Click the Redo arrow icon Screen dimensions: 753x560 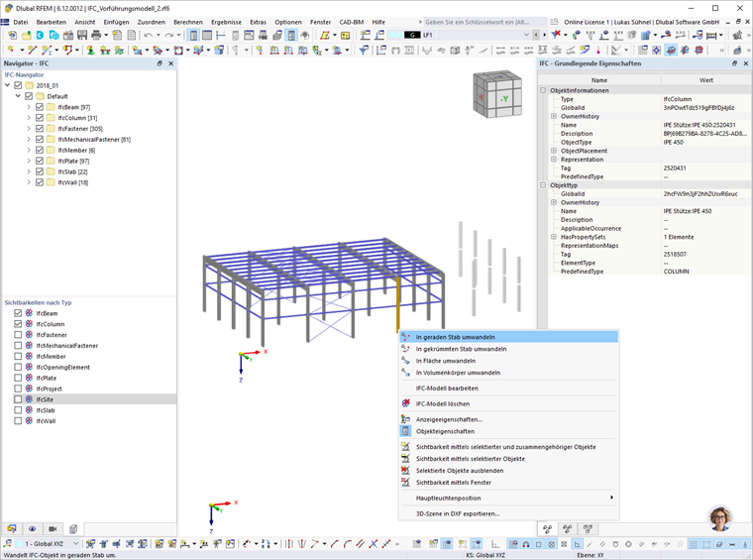tap(169, 35)
